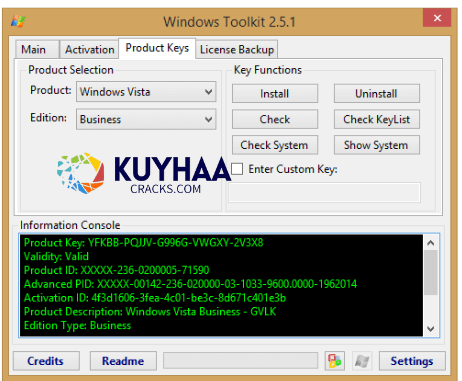Click the Edition Type: Business line
This screenshot has width=462, height=381.
pos(77,325)
